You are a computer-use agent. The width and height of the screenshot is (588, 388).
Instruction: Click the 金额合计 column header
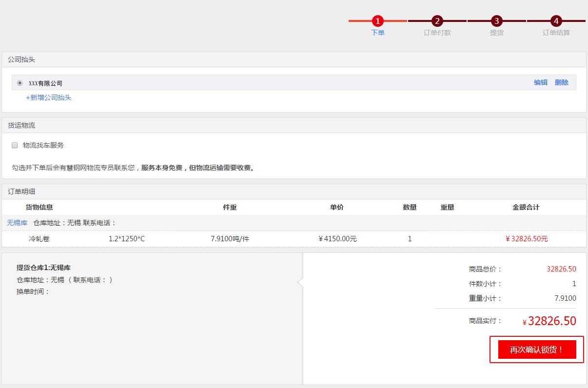coord(526,207)
